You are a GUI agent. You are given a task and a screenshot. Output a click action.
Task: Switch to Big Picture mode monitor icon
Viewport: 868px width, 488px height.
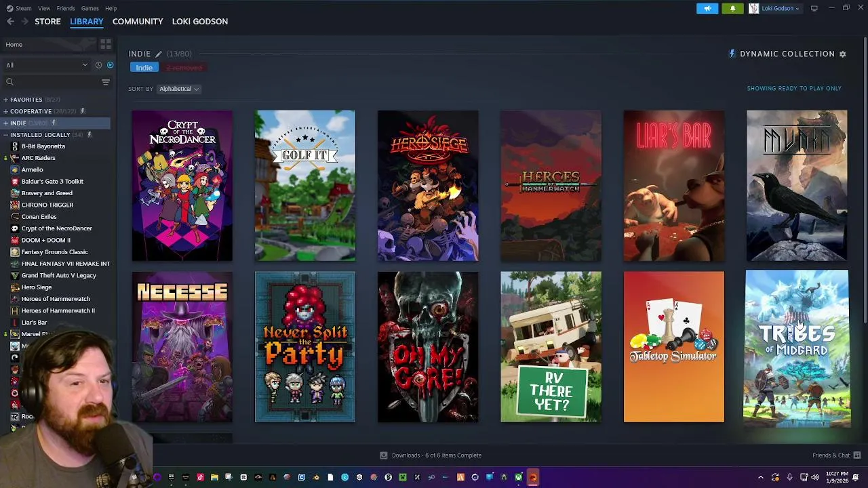point(814,8)
